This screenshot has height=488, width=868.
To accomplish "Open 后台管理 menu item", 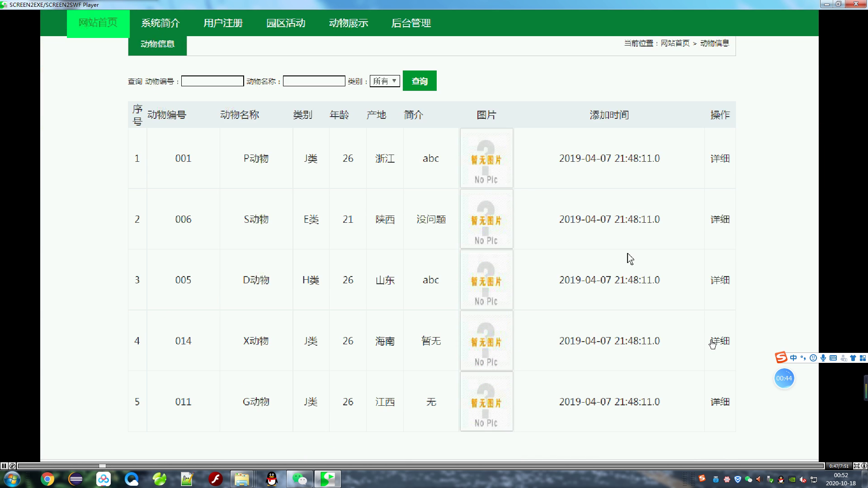I will click(411, 23).
